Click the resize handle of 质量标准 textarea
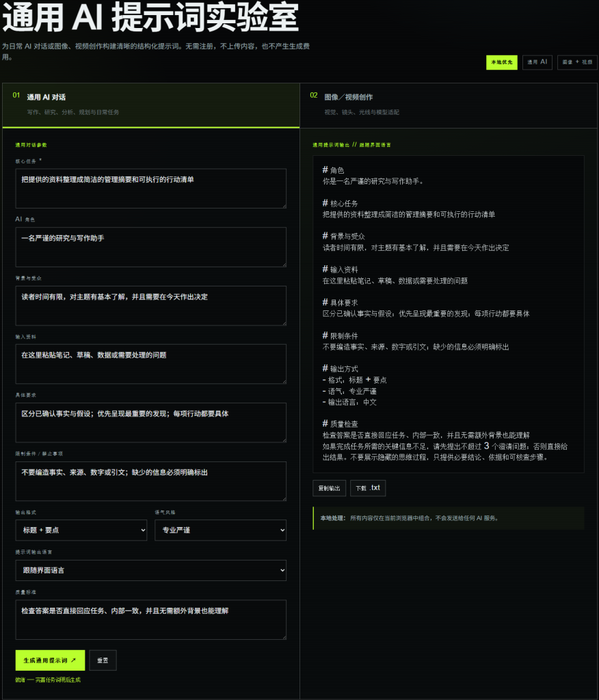599x700 pixels. point(284,637)
